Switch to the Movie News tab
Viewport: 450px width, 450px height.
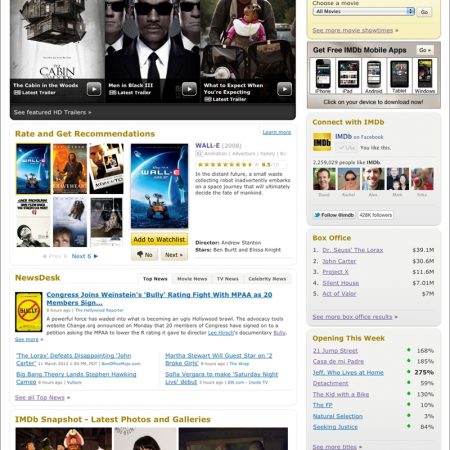pyautogui.click(x=192, y=279)
